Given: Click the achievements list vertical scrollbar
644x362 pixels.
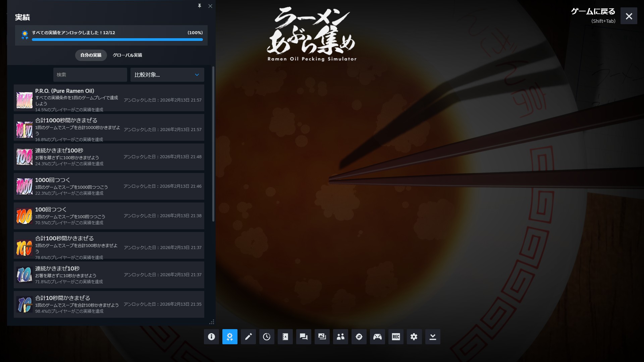Looking at the screenshot, I should click(213, 144).
